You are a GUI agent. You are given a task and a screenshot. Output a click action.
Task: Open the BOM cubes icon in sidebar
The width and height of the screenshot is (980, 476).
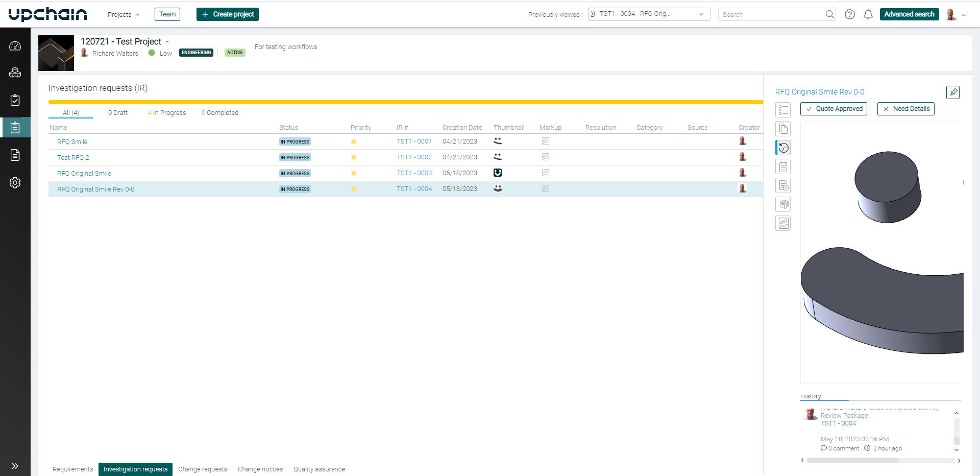(x=15, y=73)
